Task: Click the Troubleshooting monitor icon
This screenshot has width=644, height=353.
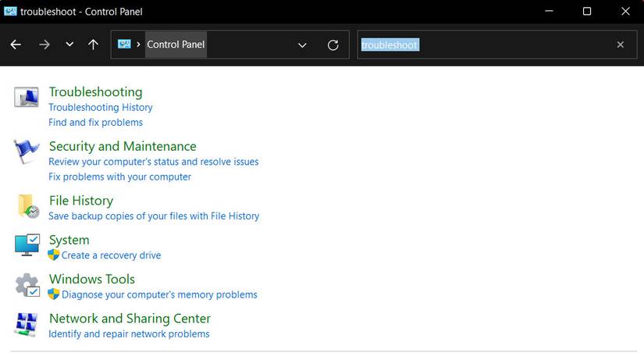Action: [x=27, y=98]
